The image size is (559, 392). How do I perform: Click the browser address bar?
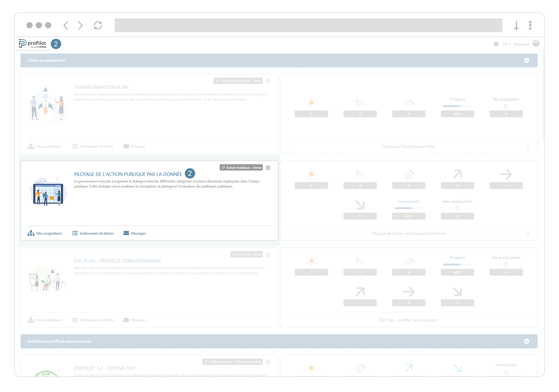click(308, 25)
